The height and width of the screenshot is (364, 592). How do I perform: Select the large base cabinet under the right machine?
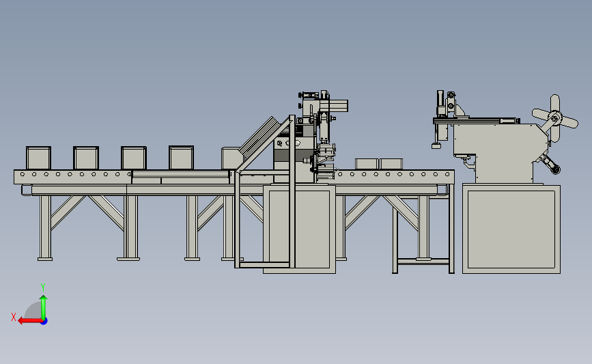pyautogui.click(x=511, y=229)
